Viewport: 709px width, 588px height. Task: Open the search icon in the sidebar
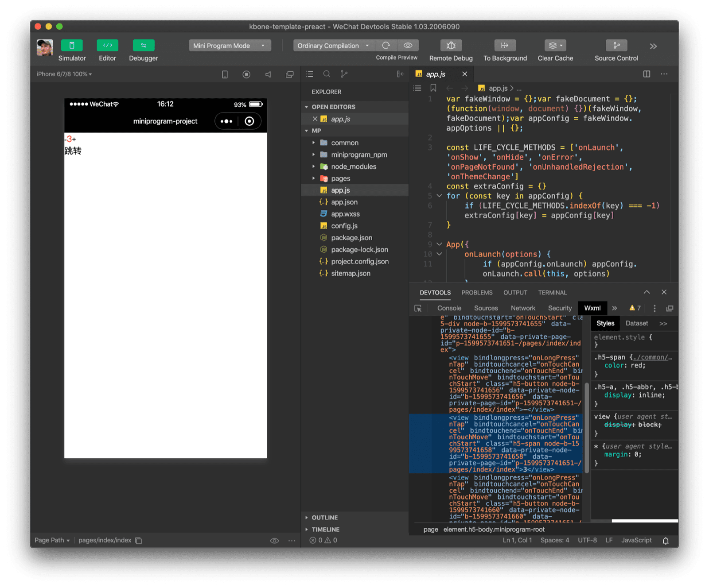327,74
